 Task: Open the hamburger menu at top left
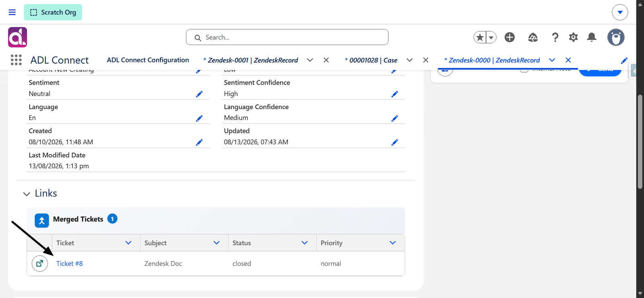pyautogui.click(x=12, y=12)
